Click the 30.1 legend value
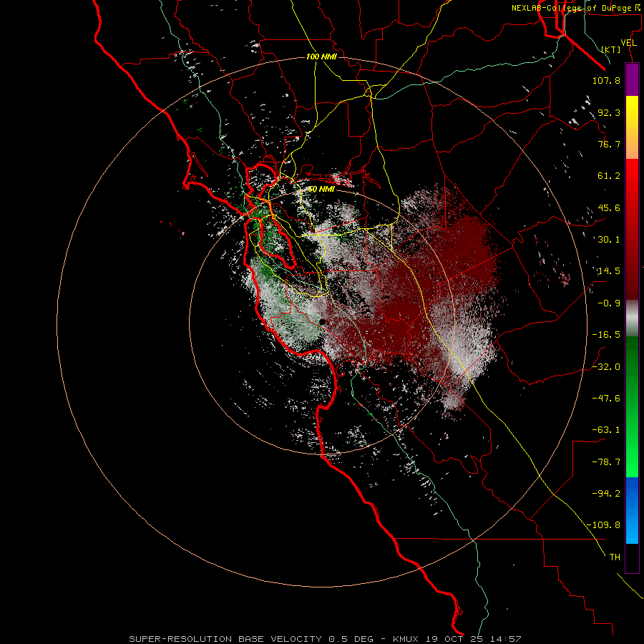This screenshot has width=644, height=644. [x=609, y=240]
